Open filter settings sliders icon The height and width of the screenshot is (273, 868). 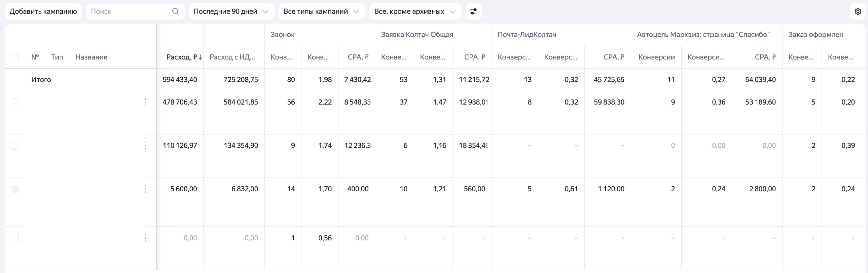point(473,11)
